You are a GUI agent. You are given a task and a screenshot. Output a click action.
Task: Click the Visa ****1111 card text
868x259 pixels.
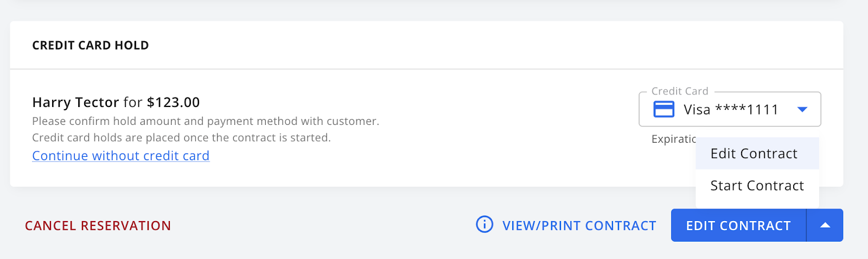coord(730,110)
